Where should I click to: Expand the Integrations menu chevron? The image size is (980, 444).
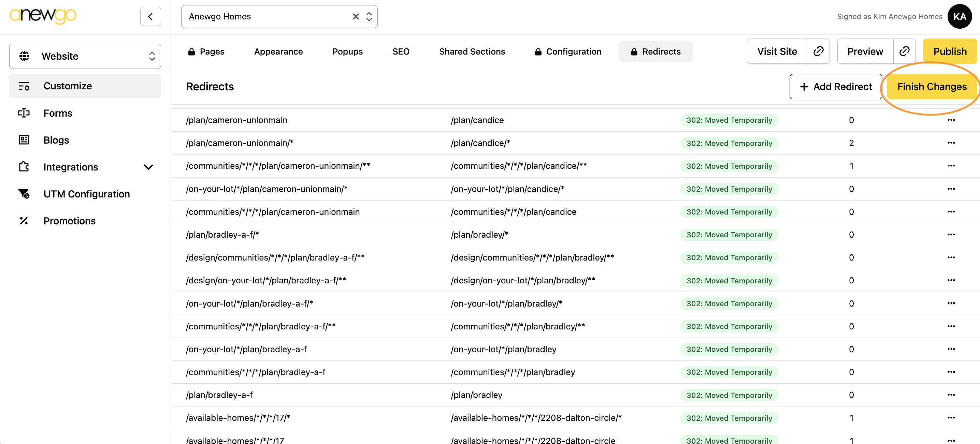(x=148, y=167)
